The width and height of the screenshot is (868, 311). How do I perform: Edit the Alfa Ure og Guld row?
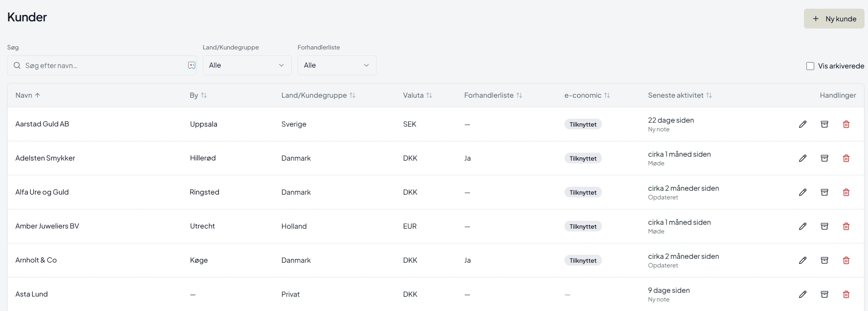[803, 192]
